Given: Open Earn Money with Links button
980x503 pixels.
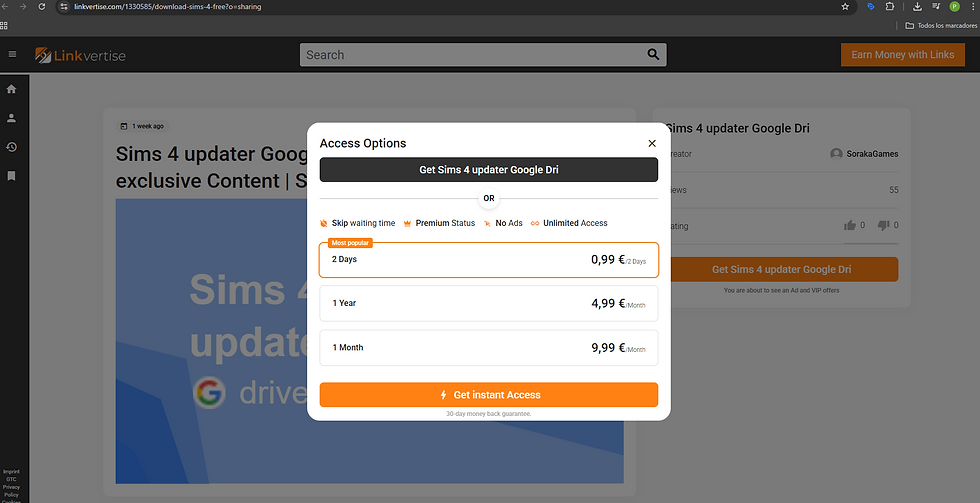Looking at the screenshot, I should 902,54.
